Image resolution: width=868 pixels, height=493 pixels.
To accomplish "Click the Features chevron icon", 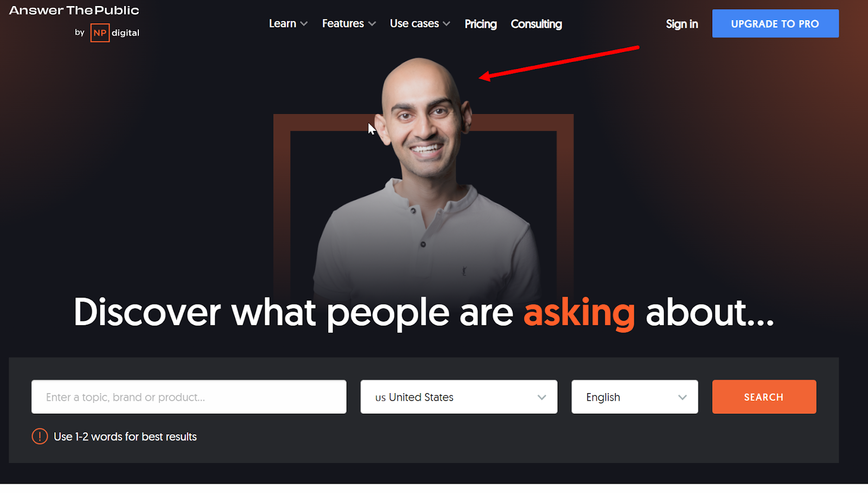I will pos(372,24).
